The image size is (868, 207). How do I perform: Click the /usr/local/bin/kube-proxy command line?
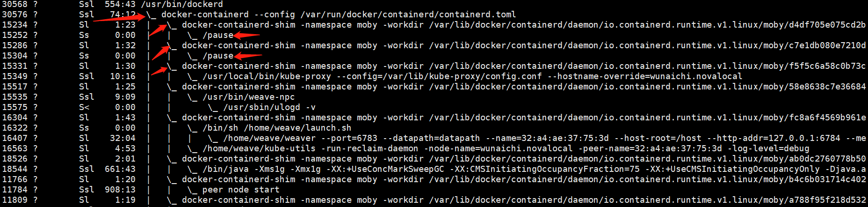tap(472, 76)
